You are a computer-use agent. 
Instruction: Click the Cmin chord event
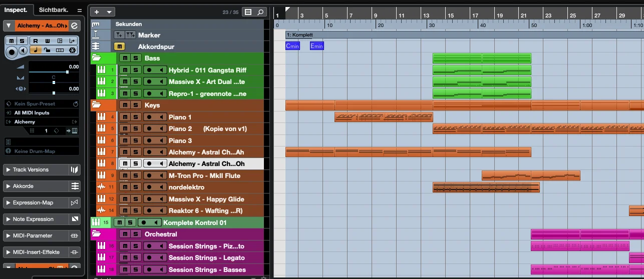click(x=292, y=46)
